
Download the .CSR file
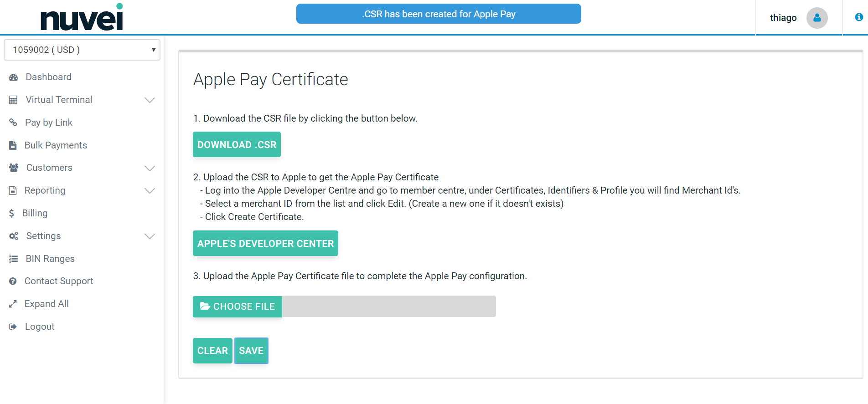[237, 144]
